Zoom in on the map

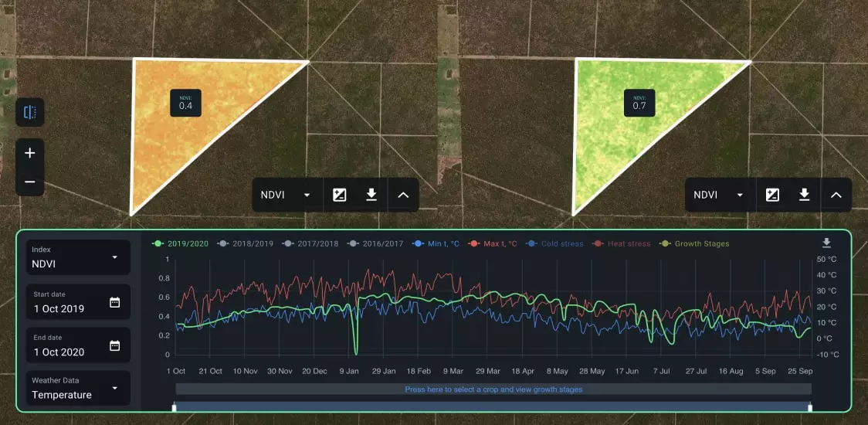[x=30, y=153]
